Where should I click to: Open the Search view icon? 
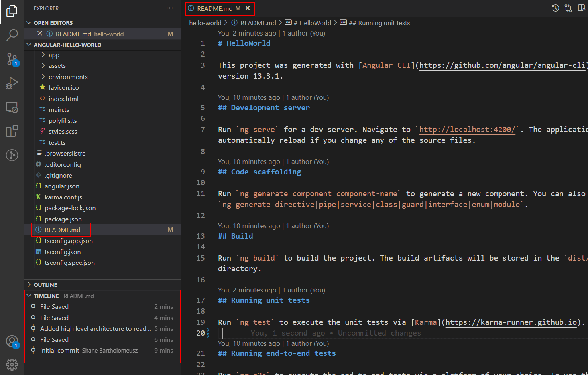pos(12,35)
